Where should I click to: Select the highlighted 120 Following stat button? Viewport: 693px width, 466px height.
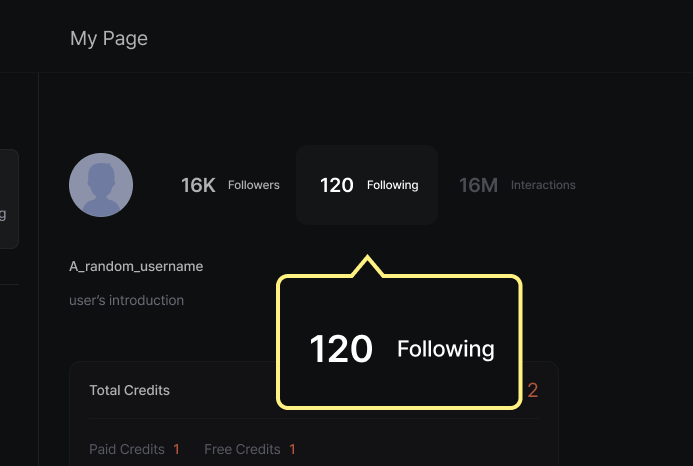coord(367,185)
